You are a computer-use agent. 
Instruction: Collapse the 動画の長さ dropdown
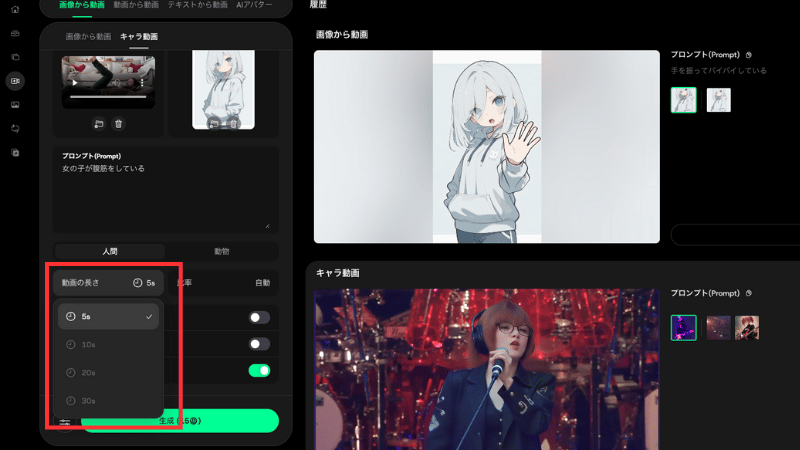tap(108, 283)
